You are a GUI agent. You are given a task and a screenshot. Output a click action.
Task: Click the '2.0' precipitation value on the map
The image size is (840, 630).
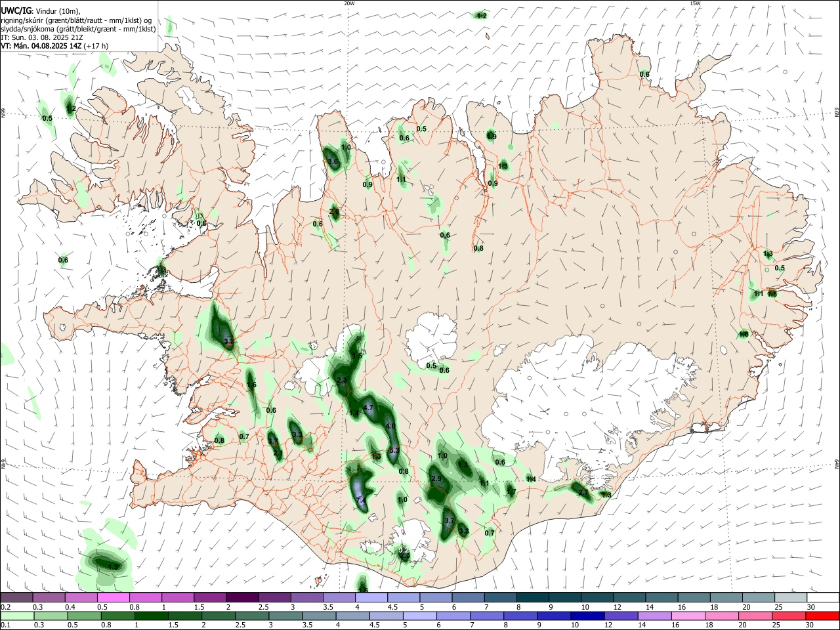click(334, 211)
